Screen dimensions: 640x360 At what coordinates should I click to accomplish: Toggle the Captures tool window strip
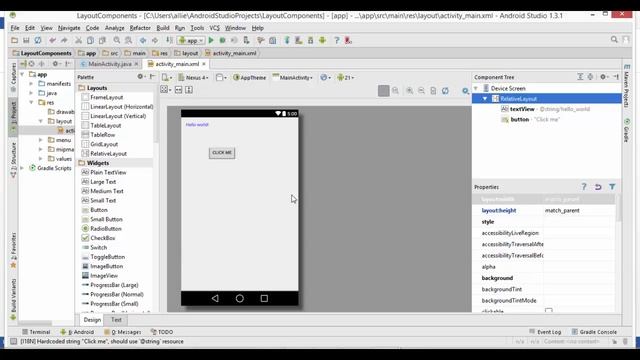[13, 77]
